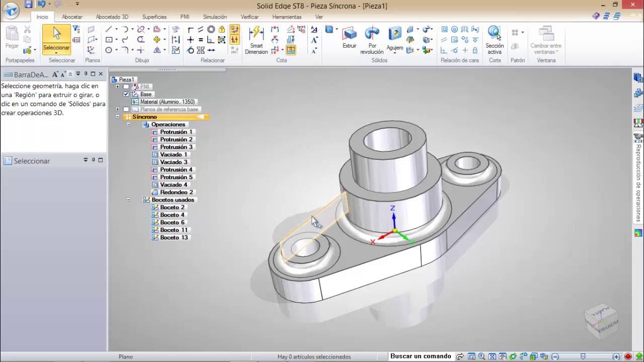The height and width of the screenshot is (362, 644).
Task: Click the zoom in plus button
Action: pos(617,356)
